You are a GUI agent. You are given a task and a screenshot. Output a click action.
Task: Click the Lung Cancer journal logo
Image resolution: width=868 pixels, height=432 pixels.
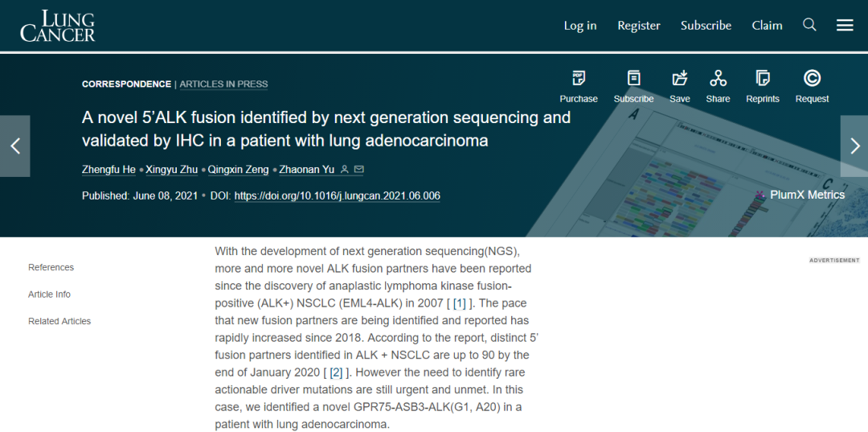coord(58,26)
